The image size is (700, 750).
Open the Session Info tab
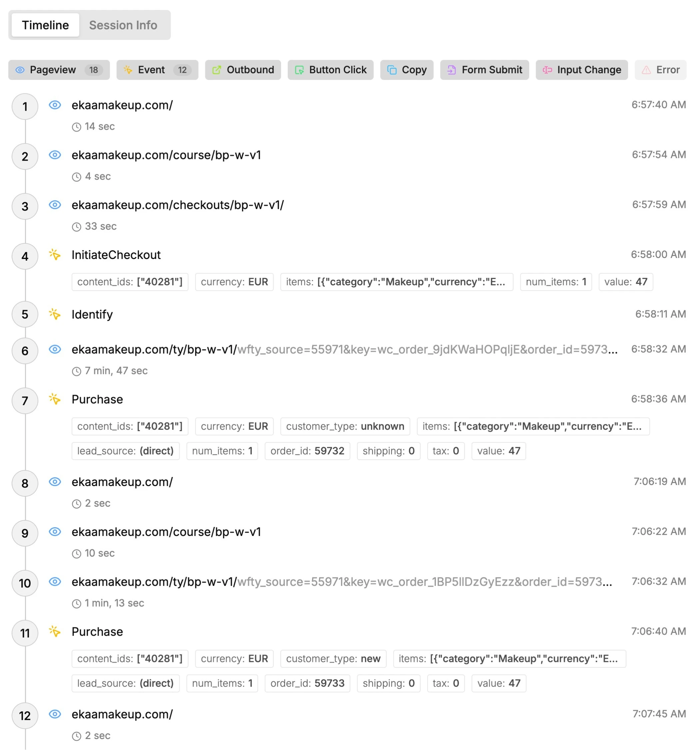[123, 25]
